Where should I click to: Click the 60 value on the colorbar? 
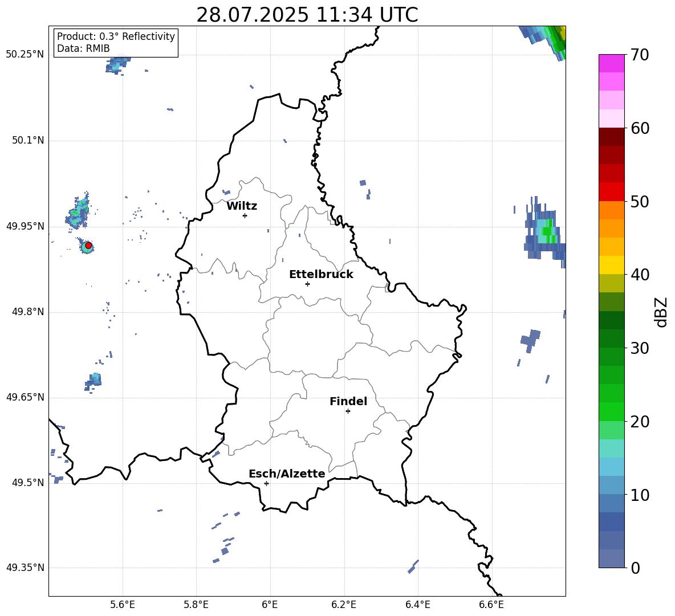coord(640,128)
